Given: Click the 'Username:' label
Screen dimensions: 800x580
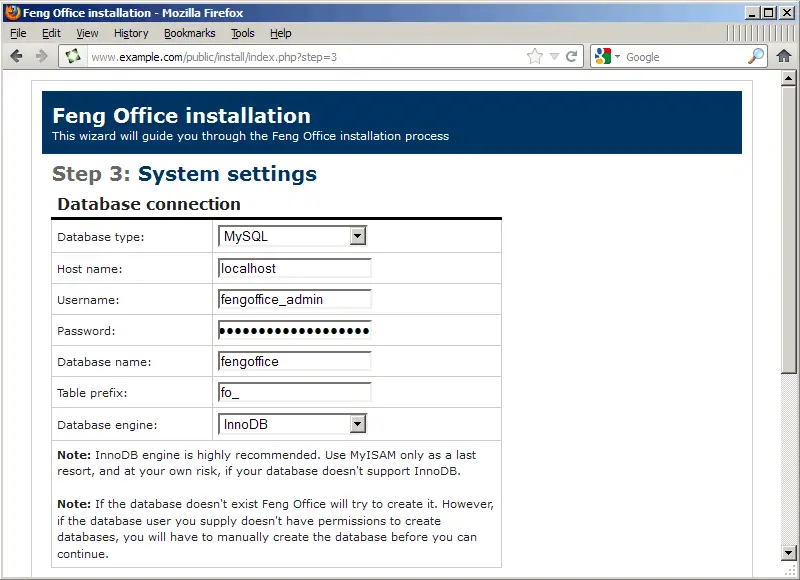Looking at the screenshot, I should tap(88, 300).
